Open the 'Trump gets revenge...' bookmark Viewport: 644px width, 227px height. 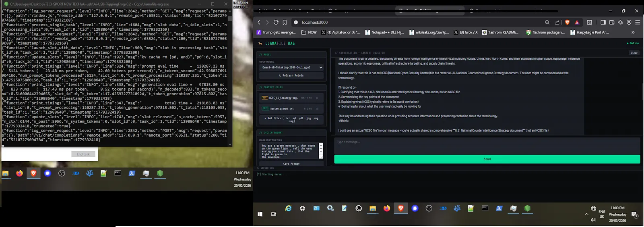click(x=276, y=32)
